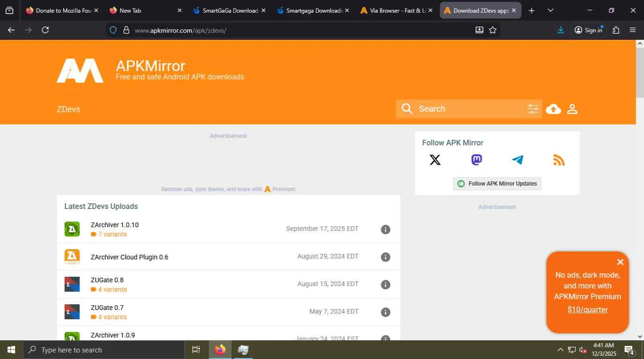Open Firefox downloads panel
This screenshot has height=359, width=644.
pyautogui.click(x=561, y=30)
